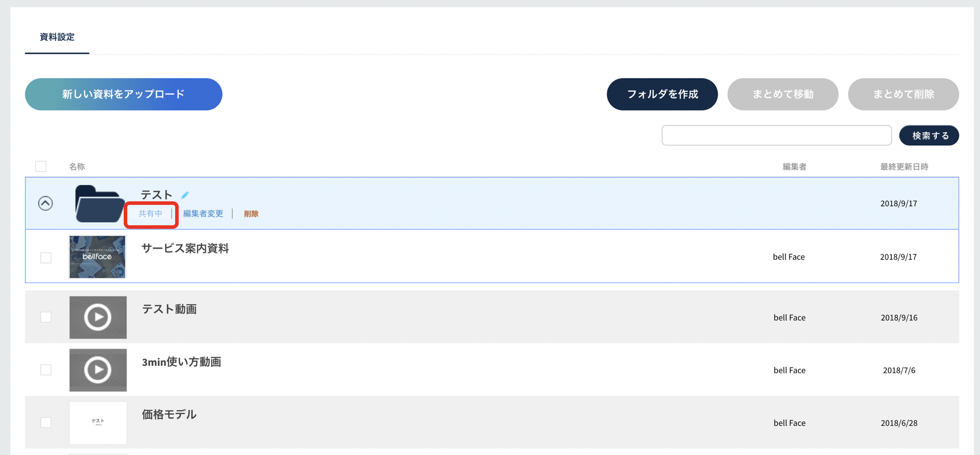Select the 価格モデル row checkbox
Image resolution: width=980 pixels, height=455 pixels.
click(x=46, y=423)
